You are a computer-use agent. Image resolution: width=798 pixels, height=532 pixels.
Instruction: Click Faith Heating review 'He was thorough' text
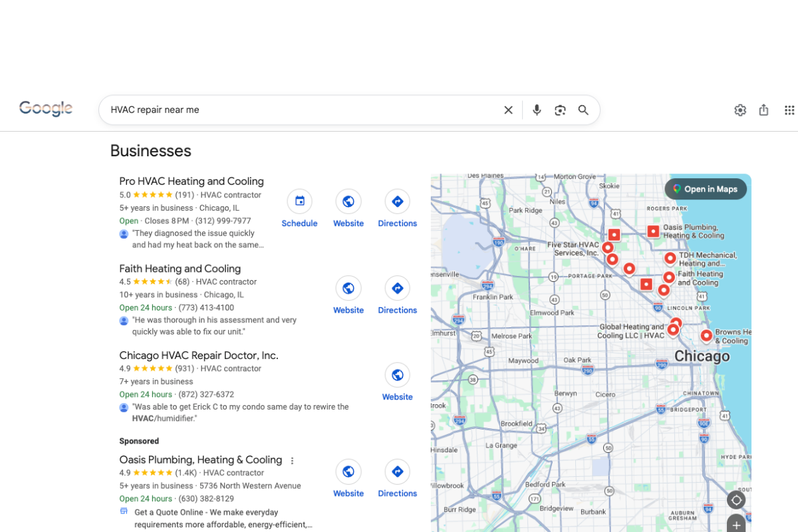point(214,326)
